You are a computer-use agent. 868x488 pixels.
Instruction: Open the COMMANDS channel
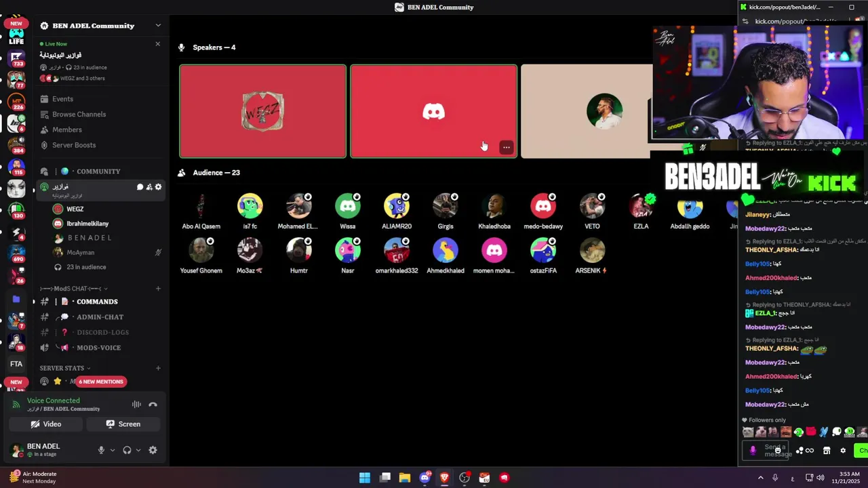click(x=97, y=302)
